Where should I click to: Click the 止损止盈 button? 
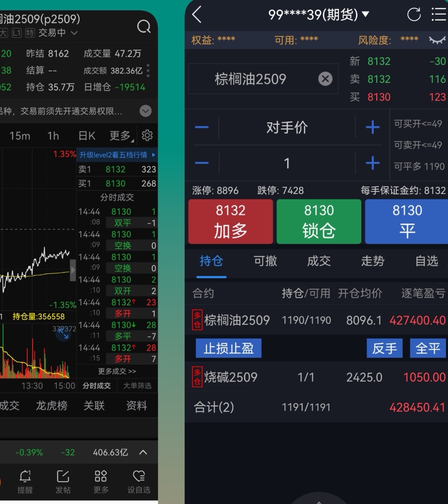pyautogui.click(x=229, y=348)
